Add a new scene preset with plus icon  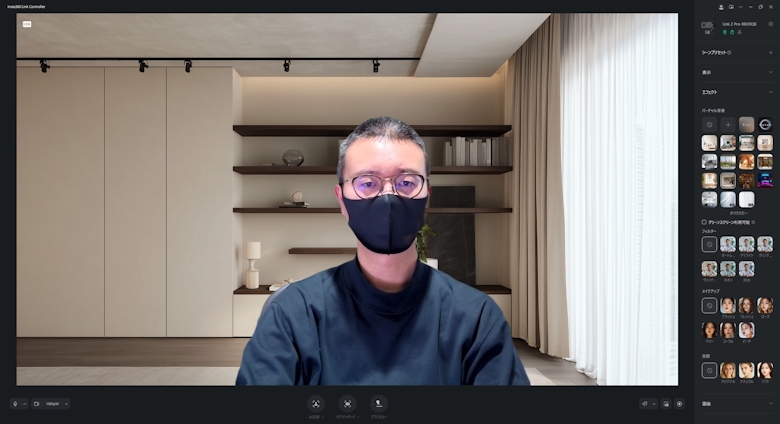click(770, 52)
